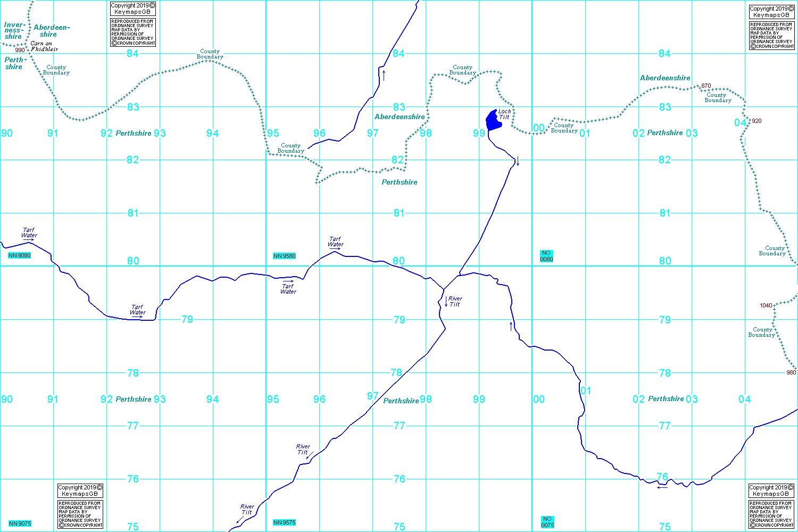
Task: Pick the 980 spot height marker
Action: tap(792, 372)
